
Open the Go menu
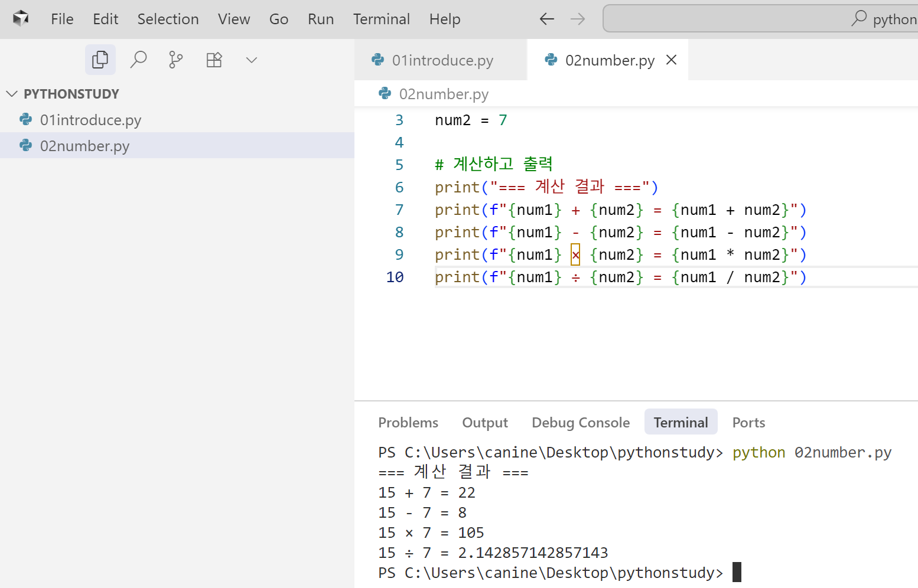tap(279, 19)
